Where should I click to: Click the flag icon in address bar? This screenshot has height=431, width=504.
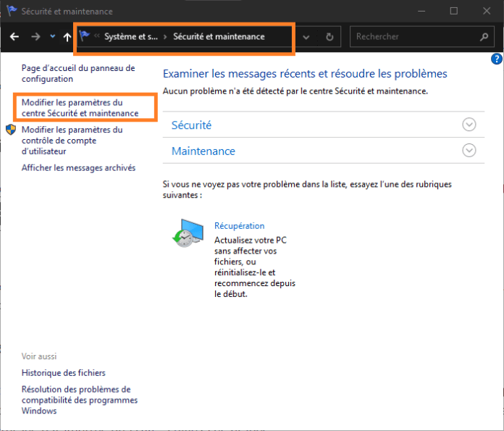(x=85, y=36)
